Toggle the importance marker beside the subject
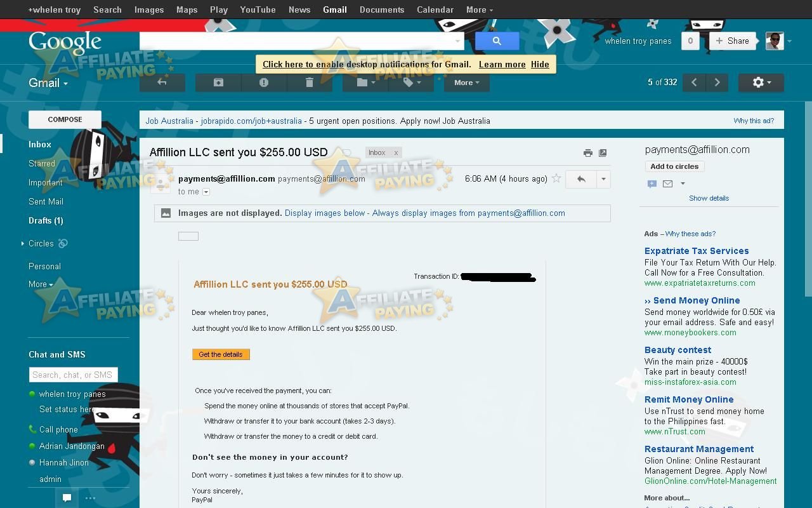The width and height of the screenshot is (812, 508). 347,152
